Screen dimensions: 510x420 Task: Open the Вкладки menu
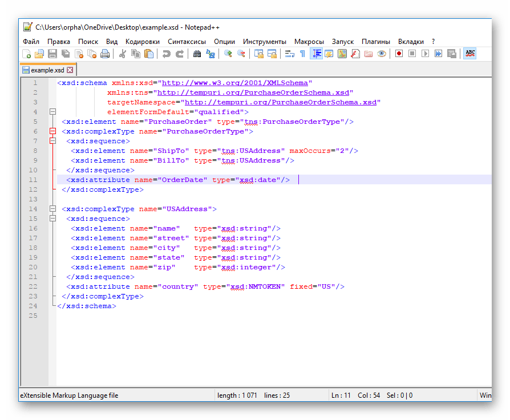coord(411,42)
